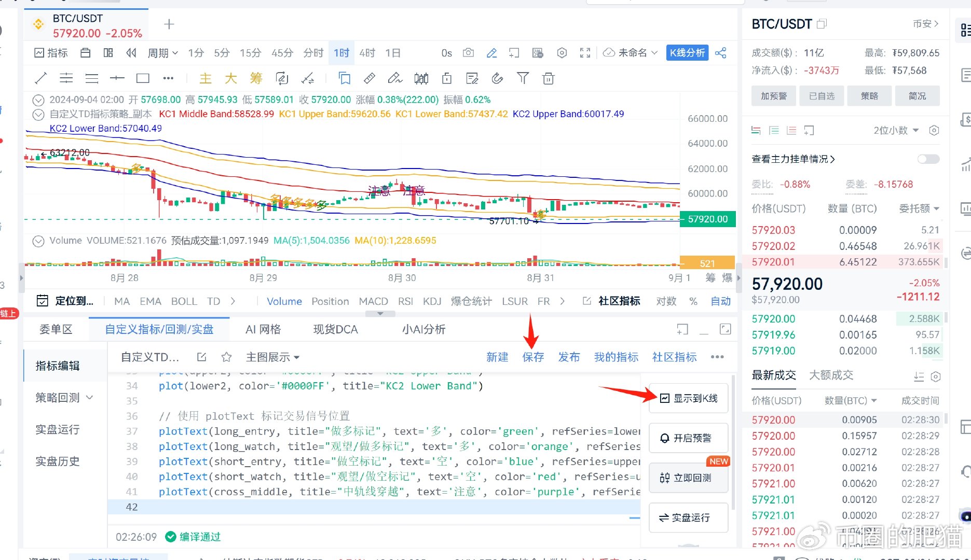Open the 小AI分析 tab
Screen dimensions: 971x560
423,329
